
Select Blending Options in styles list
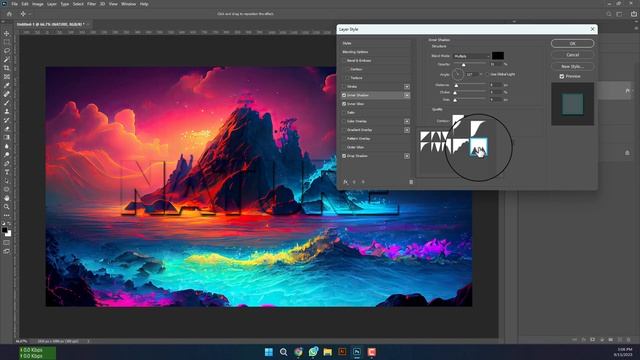376,52
